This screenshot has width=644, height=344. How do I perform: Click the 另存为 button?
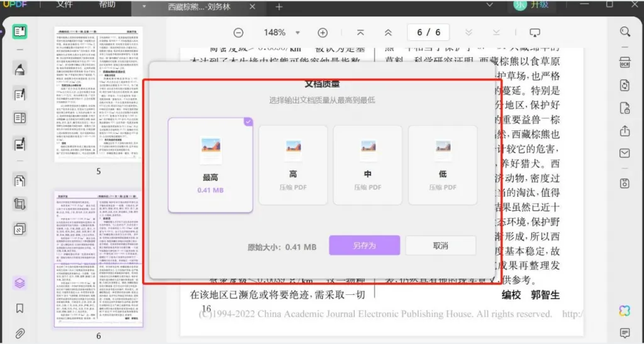(x=364, y=245)
